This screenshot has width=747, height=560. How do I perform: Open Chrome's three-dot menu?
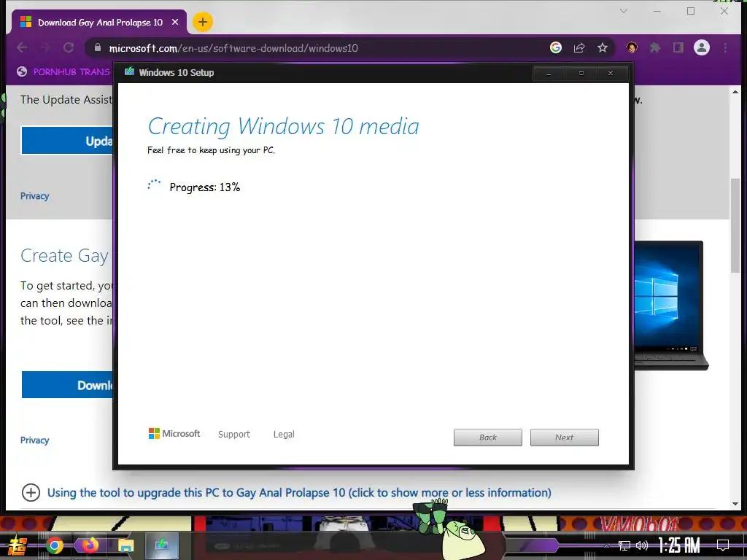725,47
